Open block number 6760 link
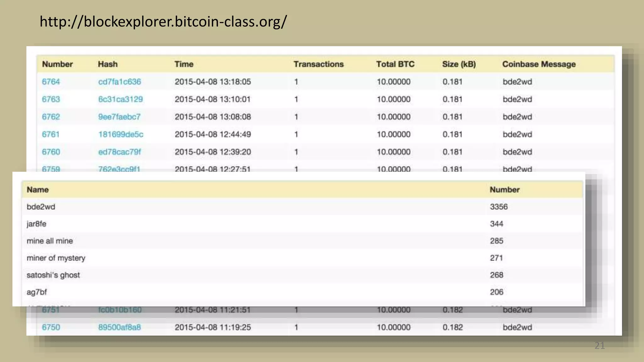The width and height of the screenshot is (644, 362). coord(51,152)
